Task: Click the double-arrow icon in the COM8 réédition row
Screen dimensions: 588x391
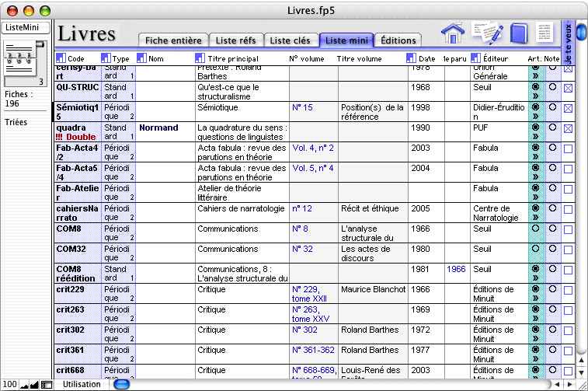Action: point(535,278)
